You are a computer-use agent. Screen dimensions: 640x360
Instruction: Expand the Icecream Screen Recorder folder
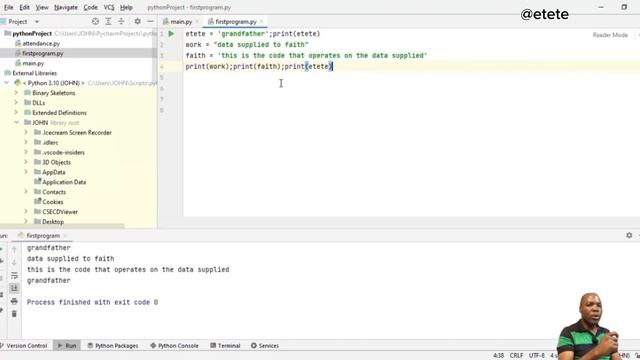click(x=26, y=132)
